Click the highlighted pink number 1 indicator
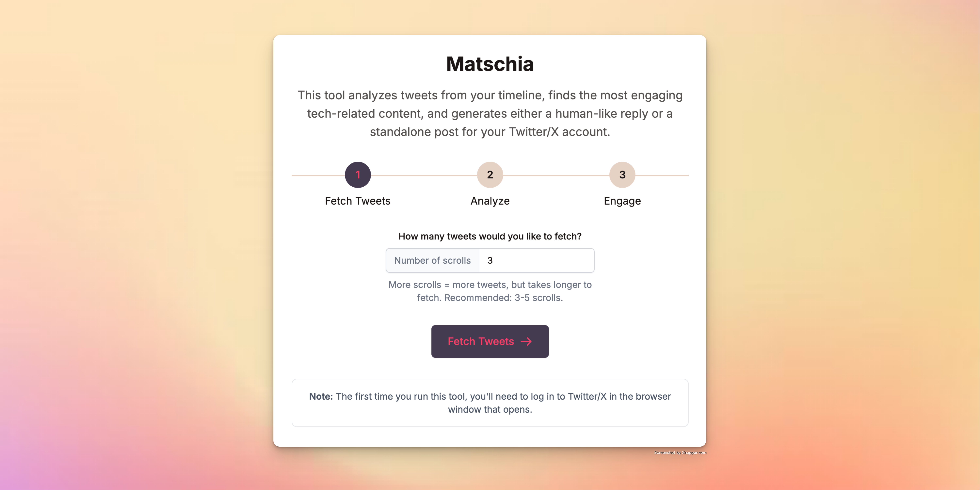Screen dimensions: 980x490 358,175
